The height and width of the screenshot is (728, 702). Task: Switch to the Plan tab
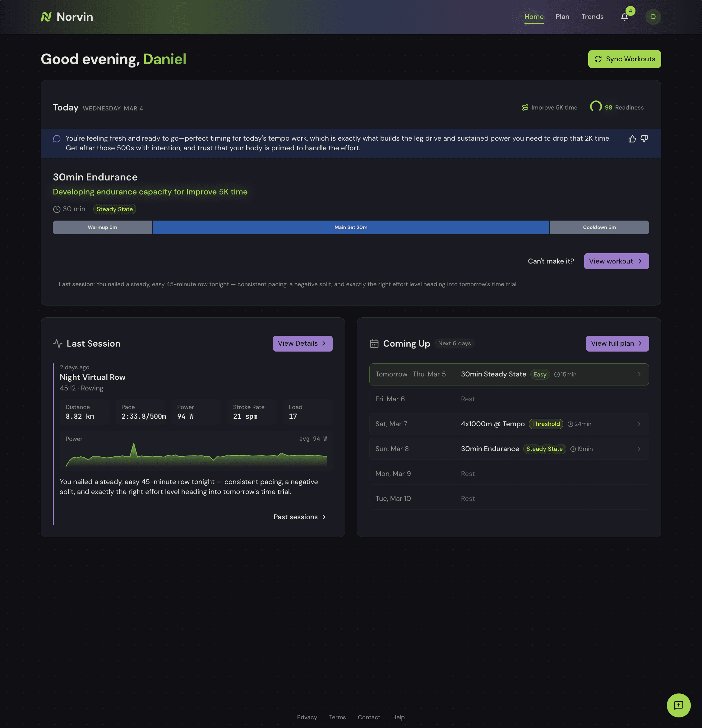(x=562, y=17)
